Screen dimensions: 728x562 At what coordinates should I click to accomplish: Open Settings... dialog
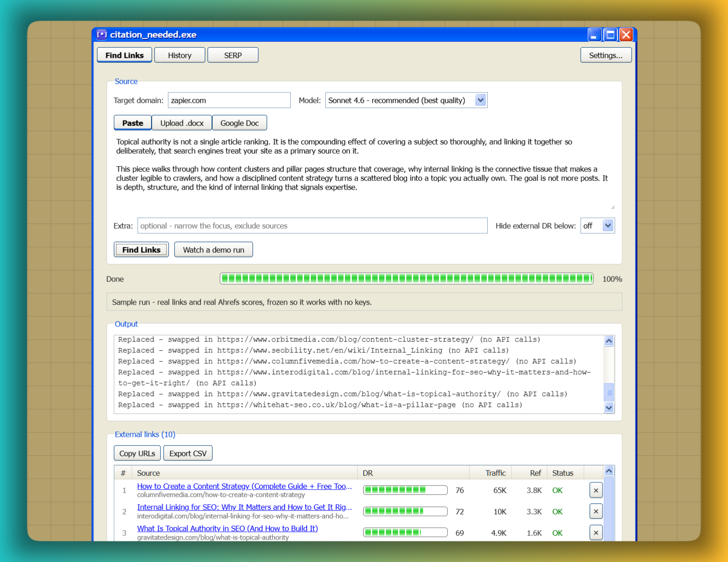[606, 55]
